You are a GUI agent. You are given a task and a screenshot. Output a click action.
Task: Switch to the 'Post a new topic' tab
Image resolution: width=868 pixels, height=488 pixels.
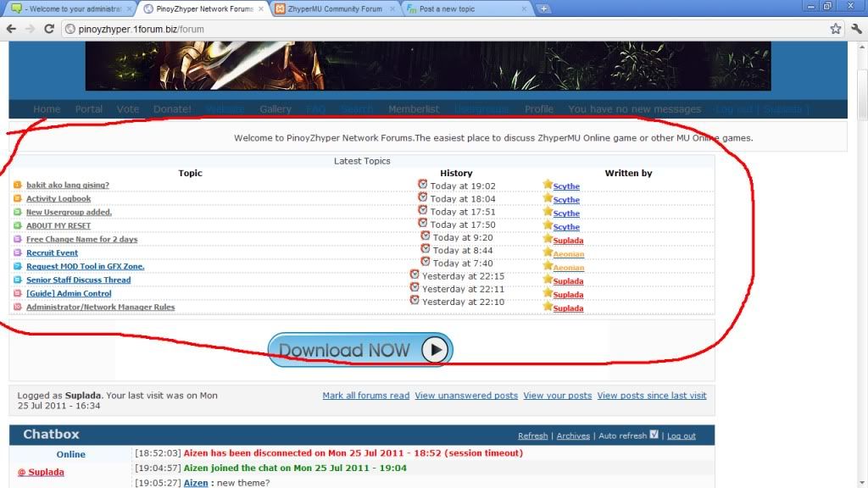tap(466, 8)
